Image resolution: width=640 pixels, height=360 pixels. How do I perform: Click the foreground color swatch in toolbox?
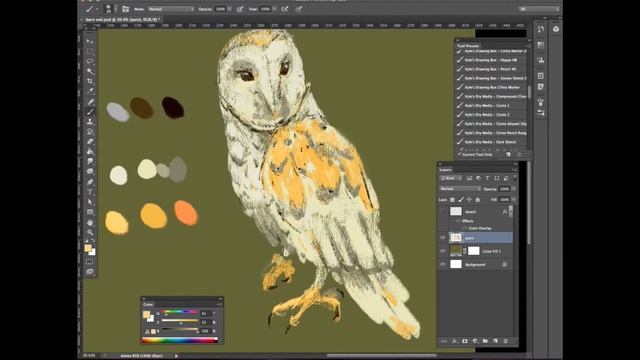pos(88,248)
